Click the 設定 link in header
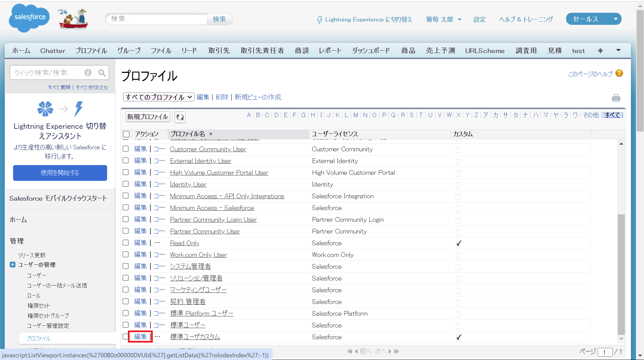Screen dimensions: 644x360 tap(479, 19)
